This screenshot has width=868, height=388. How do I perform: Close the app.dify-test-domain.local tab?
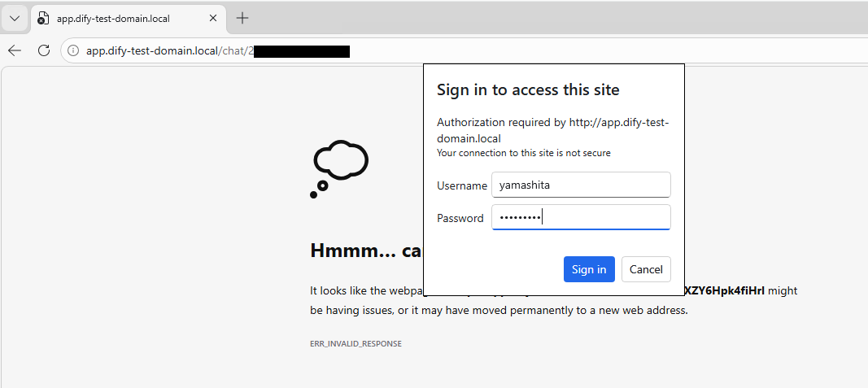click(x=213, y=18)
